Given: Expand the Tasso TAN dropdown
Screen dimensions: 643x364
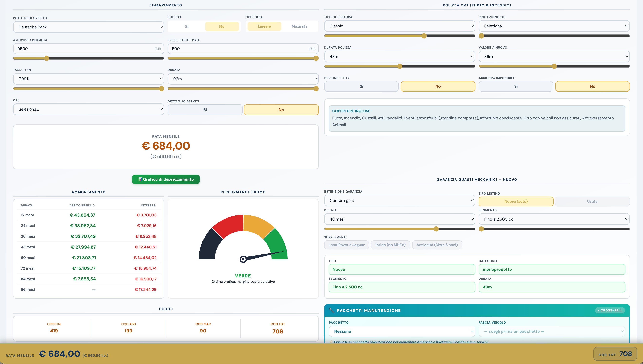Looking at the screenshot, I should [89, 79].
